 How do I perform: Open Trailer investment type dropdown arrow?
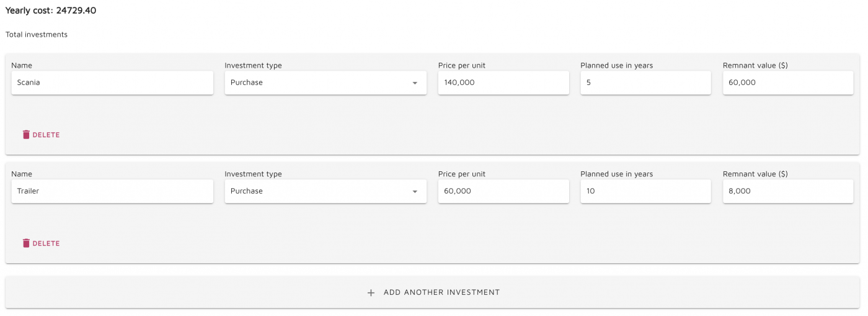tap(415, 191)
